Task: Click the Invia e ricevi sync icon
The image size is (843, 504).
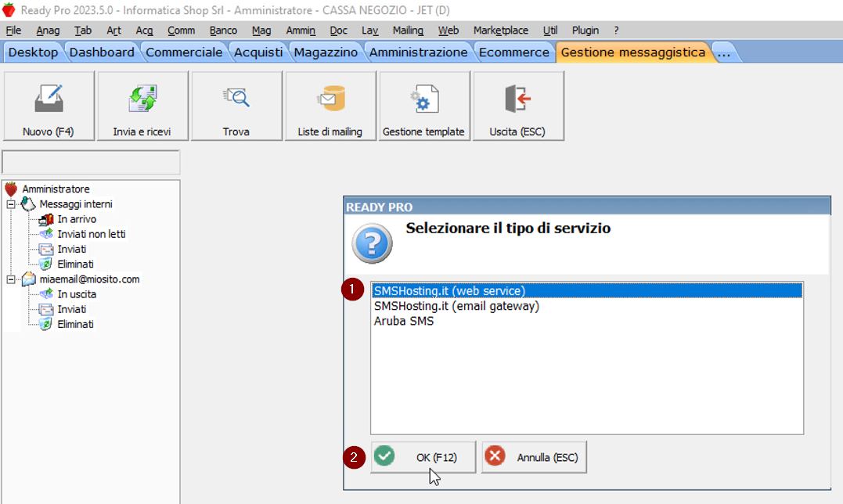Action: point(142,99)
